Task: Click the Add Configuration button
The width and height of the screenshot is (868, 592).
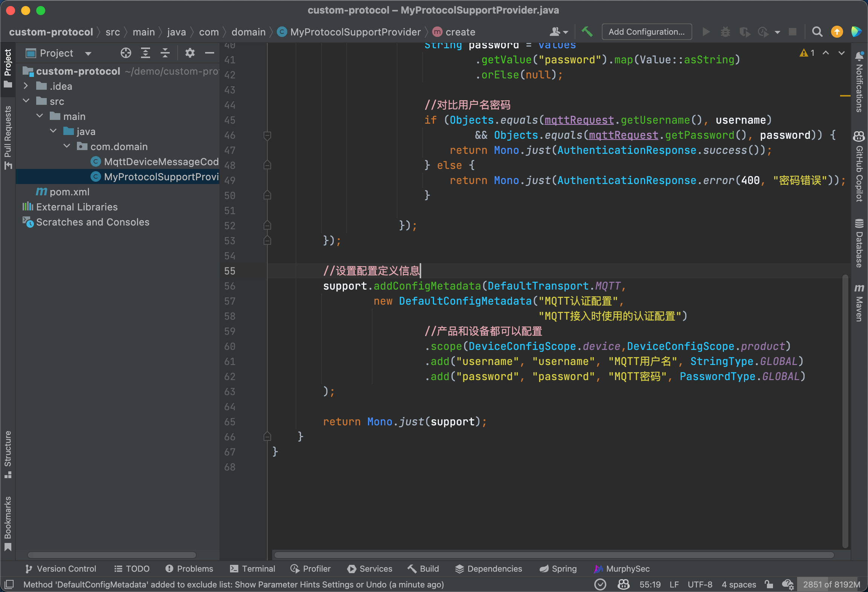Action: click(647, 32)
